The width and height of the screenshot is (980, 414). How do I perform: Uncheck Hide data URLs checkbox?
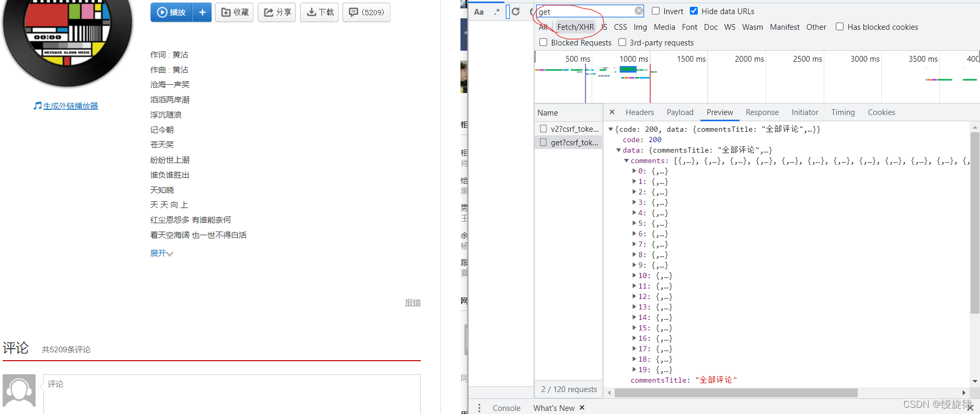point(694,11)
